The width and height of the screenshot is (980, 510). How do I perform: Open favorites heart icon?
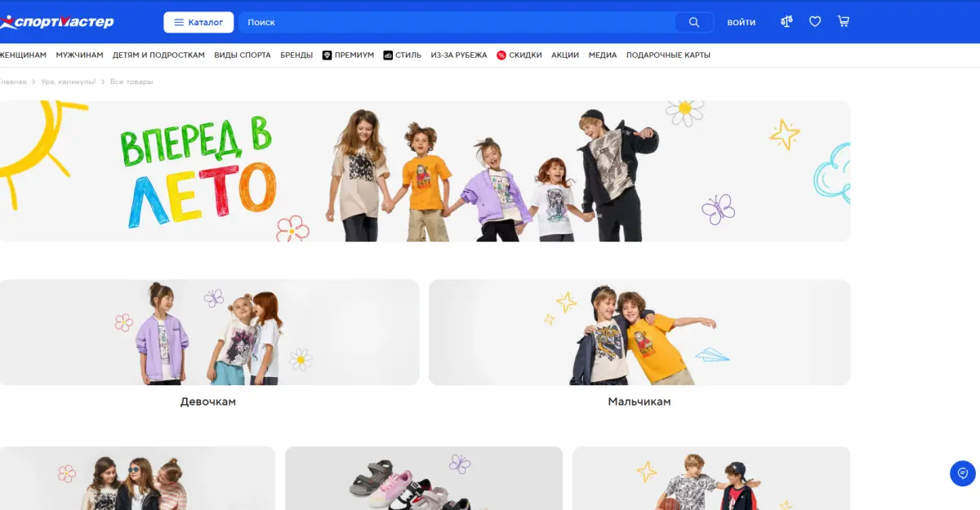pos(815,22)
